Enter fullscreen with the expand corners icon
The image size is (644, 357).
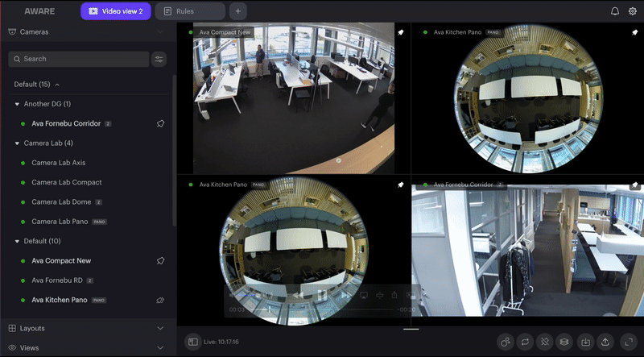point(629,342)
